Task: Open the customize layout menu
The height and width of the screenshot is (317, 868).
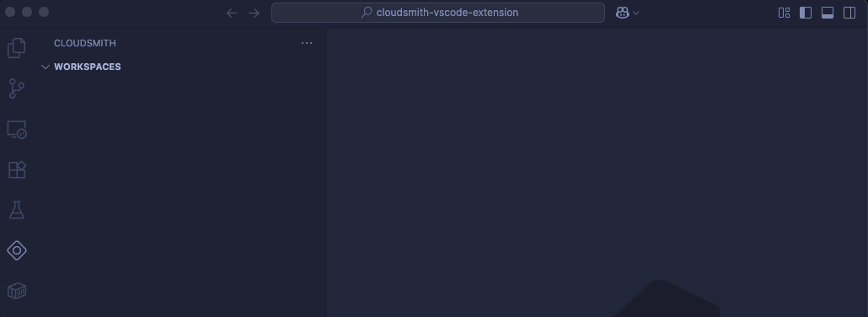Action: click(x=784, y=13)
